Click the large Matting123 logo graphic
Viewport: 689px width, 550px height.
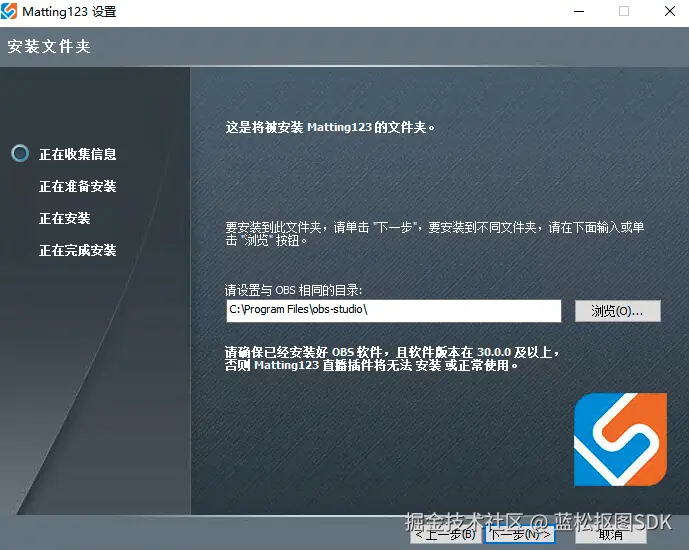coord(620,439)
